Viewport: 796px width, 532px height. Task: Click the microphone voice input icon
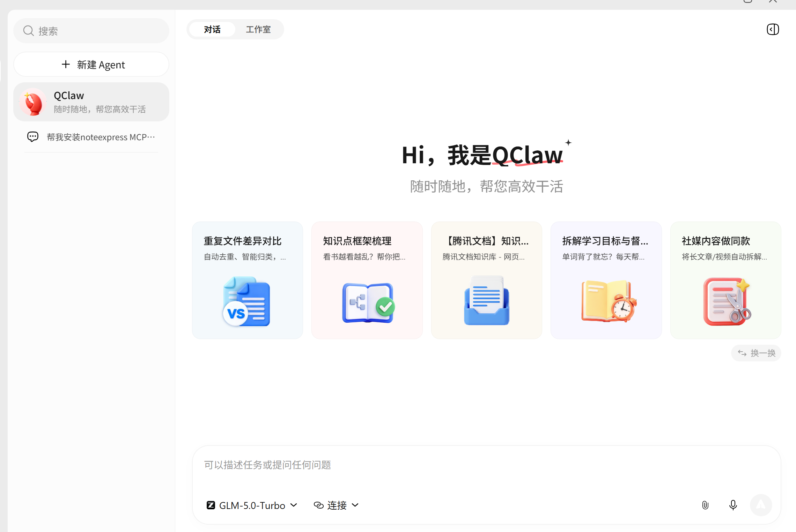tap(733, 505)
